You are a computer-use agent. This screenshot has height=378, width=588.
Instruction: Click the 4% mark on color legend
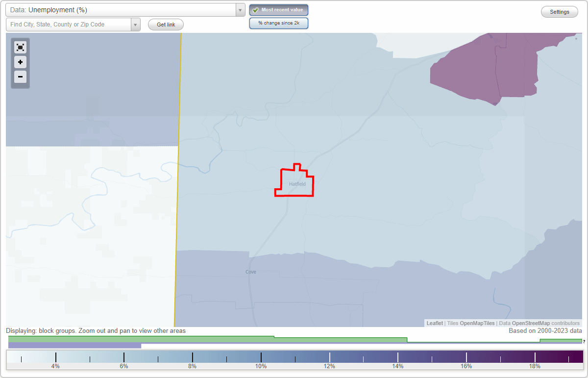click(56, 366)
